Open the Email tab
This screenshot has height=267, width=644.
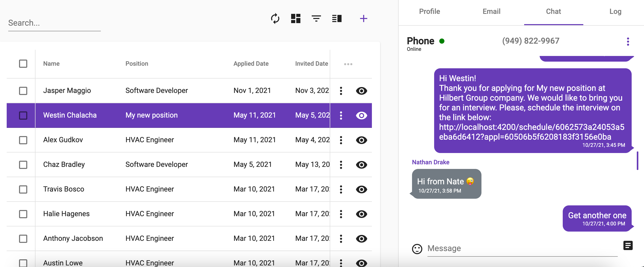click(491, 12)
